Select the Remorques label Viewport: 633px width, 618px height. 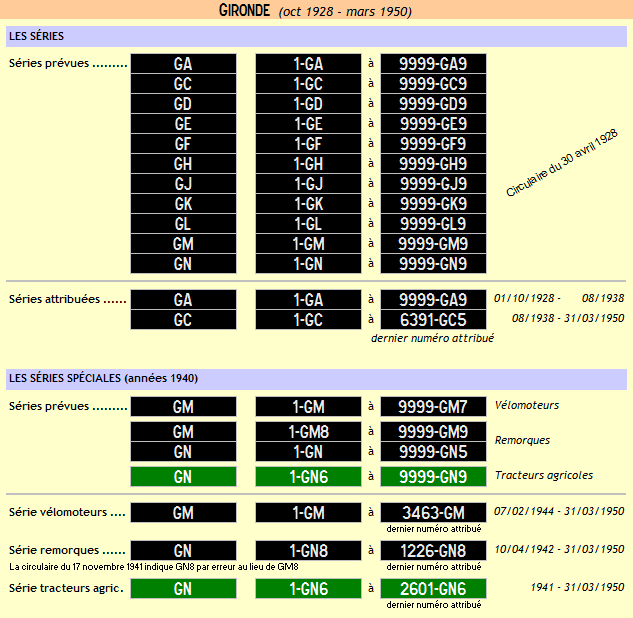[x=522, y=440]
